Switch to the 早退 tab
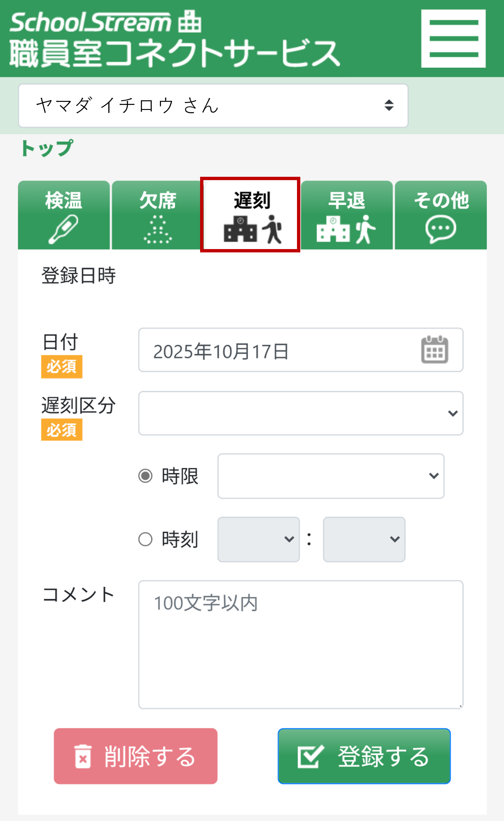The image size is (504, 821). point(347,215)
